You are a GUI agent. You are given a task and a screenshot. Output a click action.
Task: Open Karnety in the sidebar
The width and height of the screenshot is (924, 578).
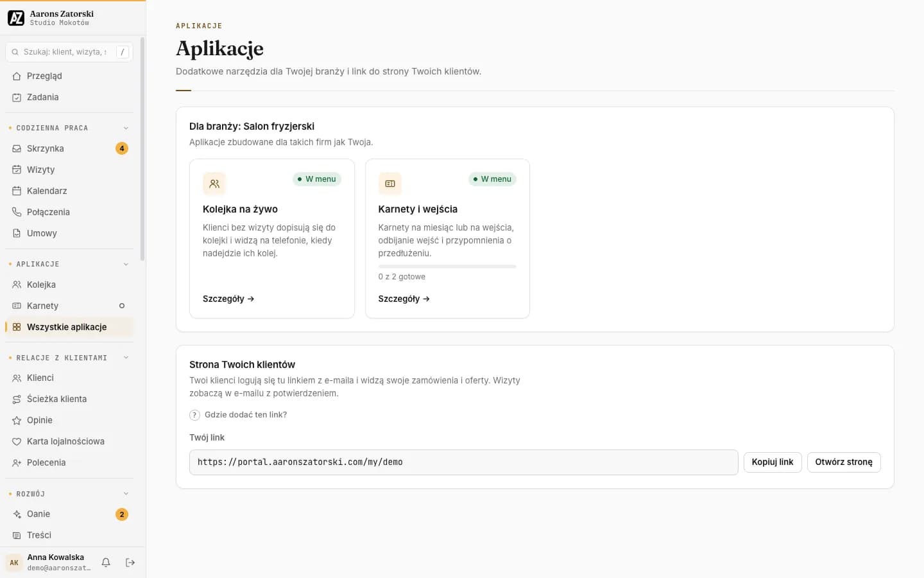point(69,306)
